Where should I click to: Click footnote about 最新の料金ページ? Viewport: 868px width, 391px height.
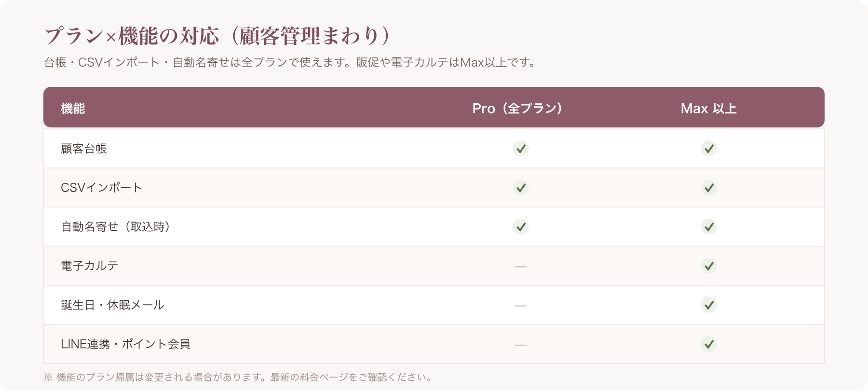[239, 377]
